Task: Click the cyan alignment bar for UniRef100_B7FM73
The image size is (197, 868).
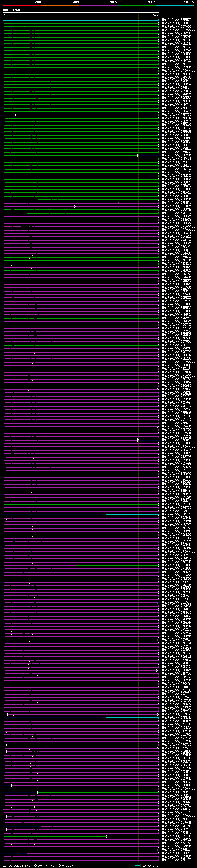Action: point(81,20)
